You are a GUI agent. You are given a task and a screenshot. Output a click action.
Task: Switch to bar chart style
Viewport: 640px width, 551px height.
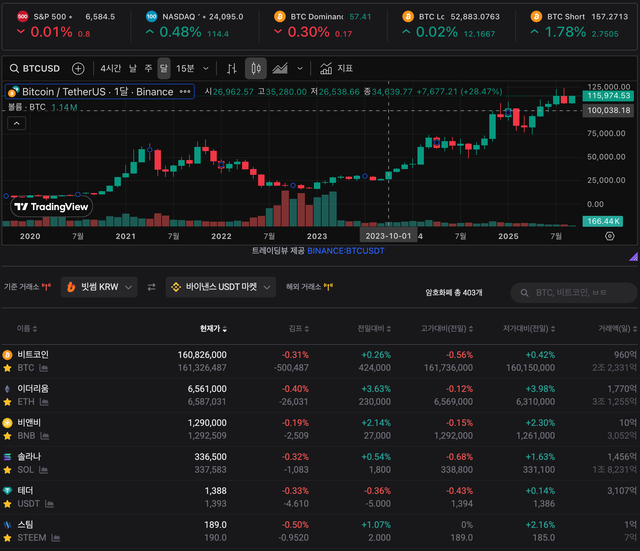click(x=232, y=69)
